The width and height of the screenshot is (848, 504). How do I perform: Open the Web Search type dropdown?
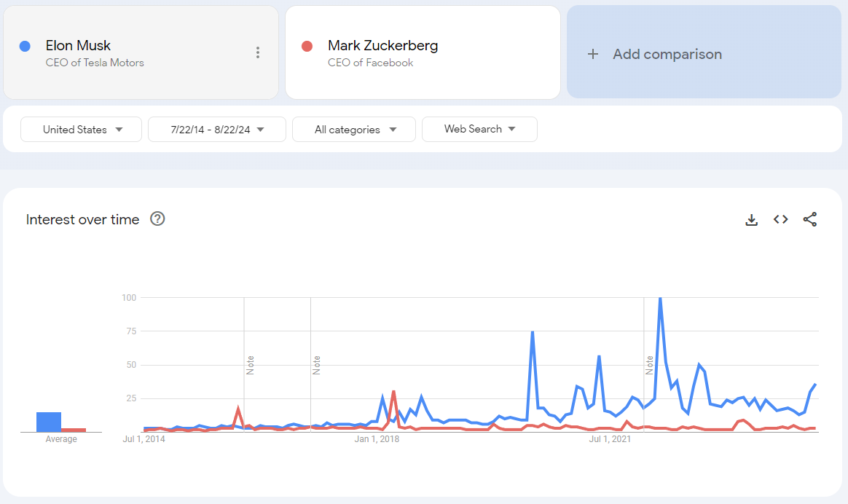click(x=479, y=129)
